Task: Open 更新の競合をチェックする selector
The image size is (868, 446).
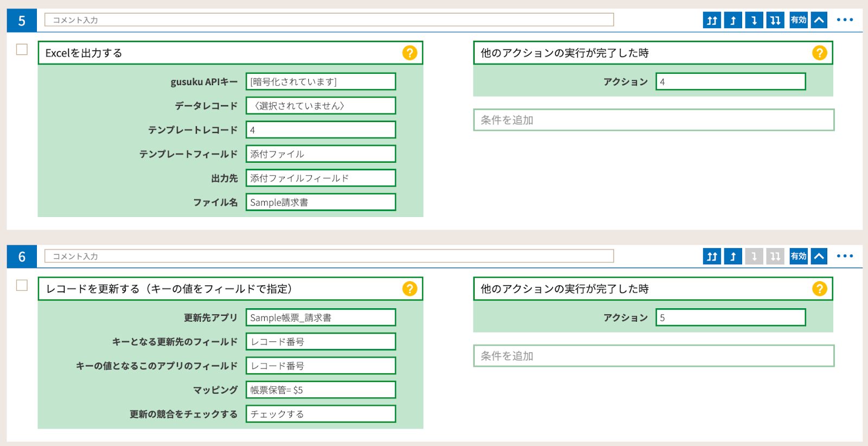Action: (321, 414)
